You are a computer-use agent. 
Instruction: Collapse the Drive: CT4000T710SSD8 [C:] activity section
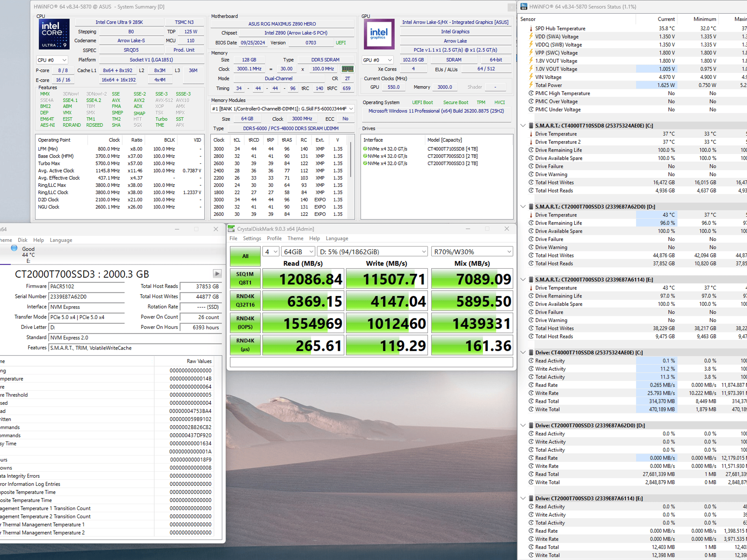point(523,353)
